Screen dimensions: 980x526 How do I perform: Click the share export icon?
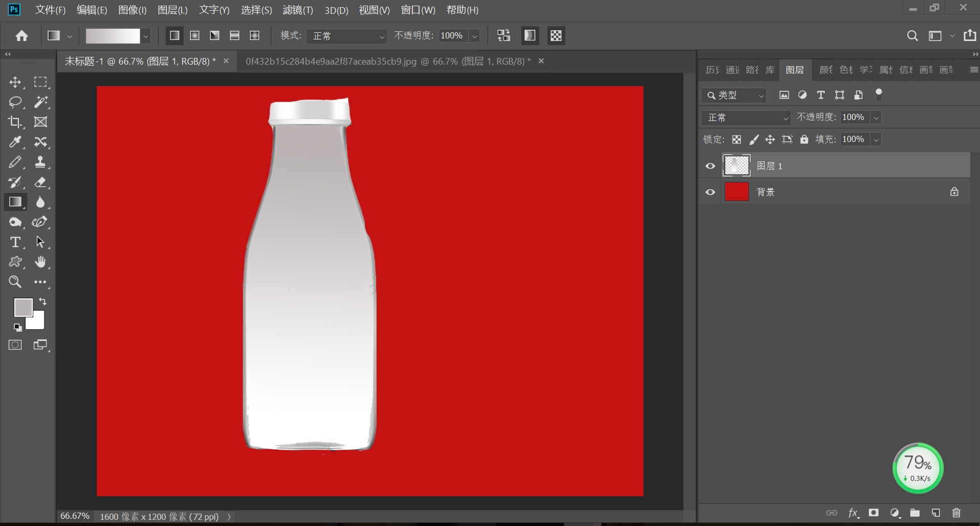pos(970,35)
